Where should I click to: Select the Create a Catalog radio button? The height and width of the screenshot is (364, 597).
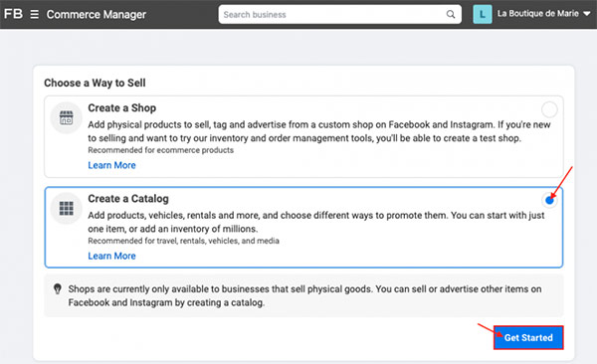549,200
